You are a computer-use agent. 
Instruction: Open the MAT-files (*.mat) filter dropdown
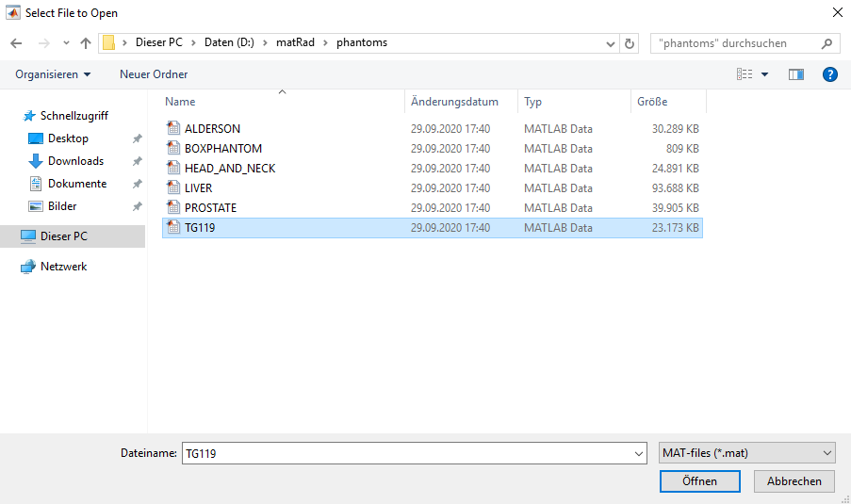point(746,453)
